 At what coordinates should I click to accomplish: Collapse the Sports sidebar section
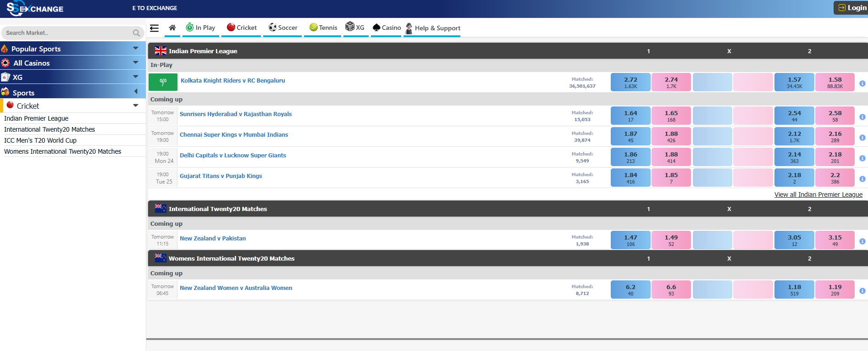tap(135, 92)
